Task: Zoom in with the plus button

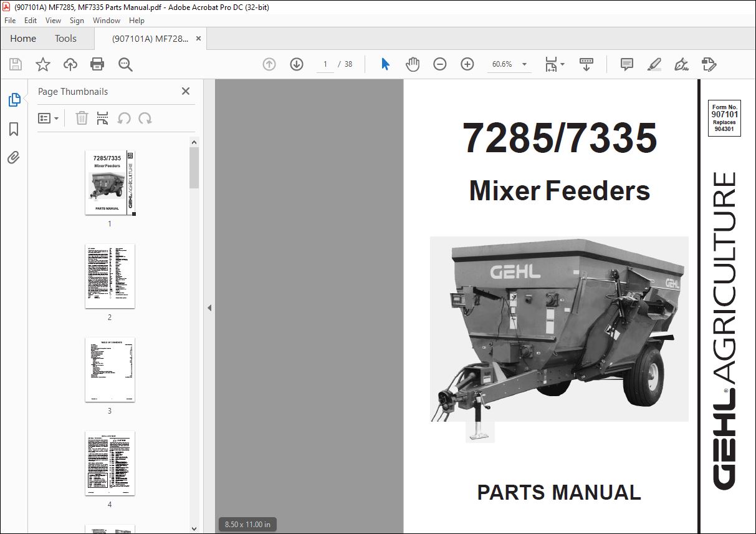Action: (467, 64)
